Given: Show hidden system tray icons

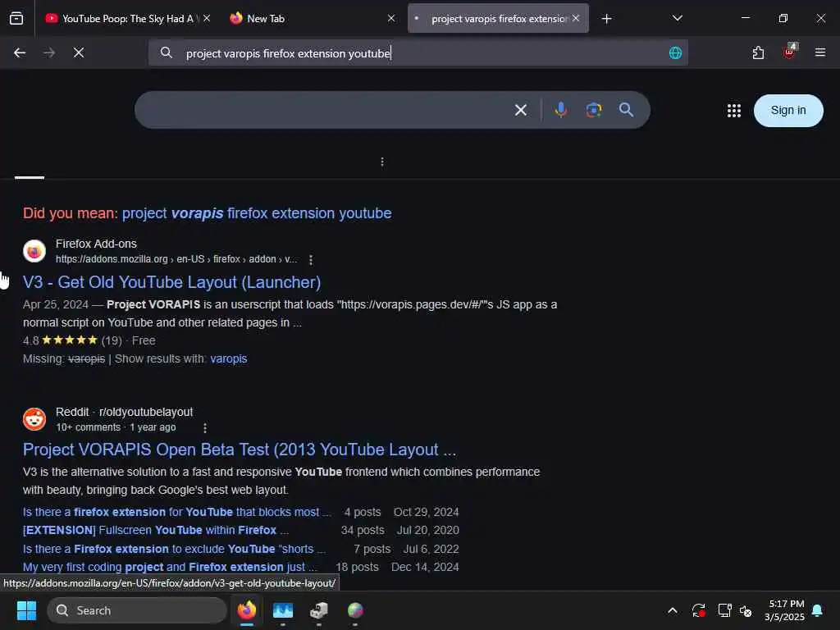Looking at the screenshot, I should pos(673,610).
